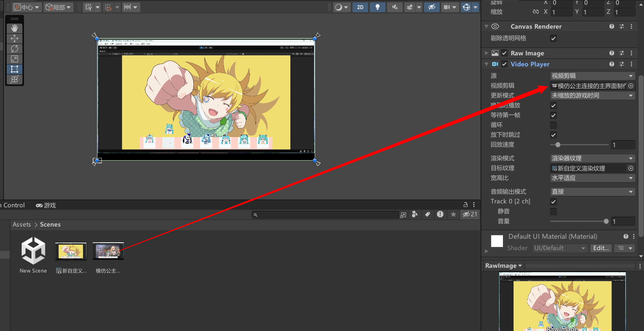Select the Scale tool
644x331 pixels.
[x=15, y=59]
